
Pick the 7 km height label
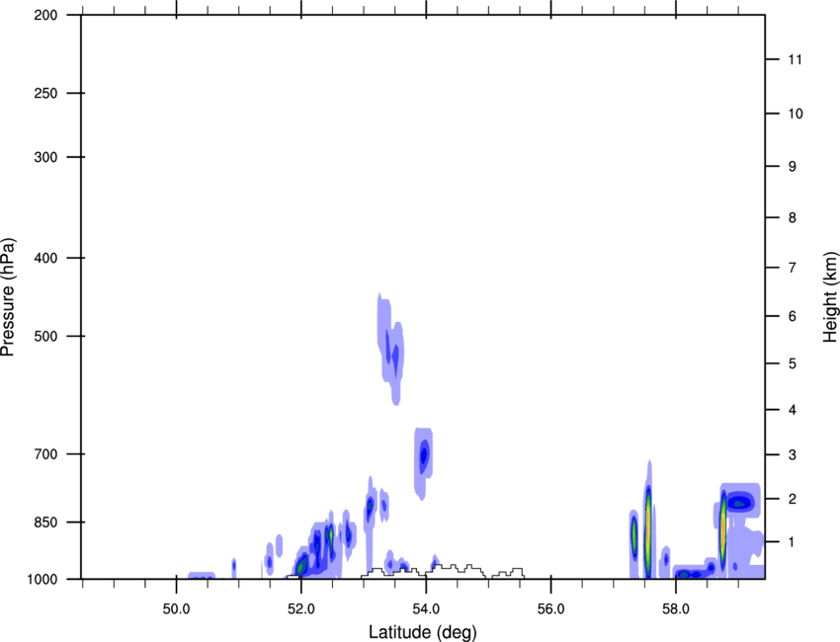[793, 267]
